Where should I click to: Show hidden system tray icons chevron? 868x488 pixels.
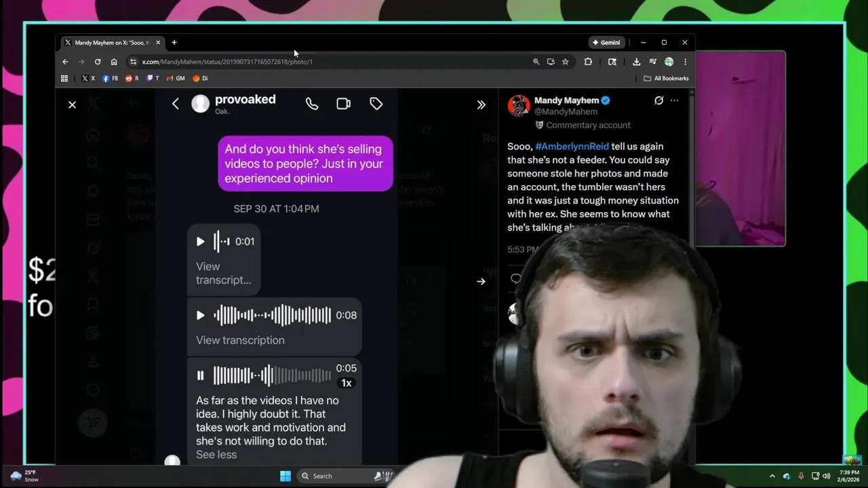click(772, 476)
